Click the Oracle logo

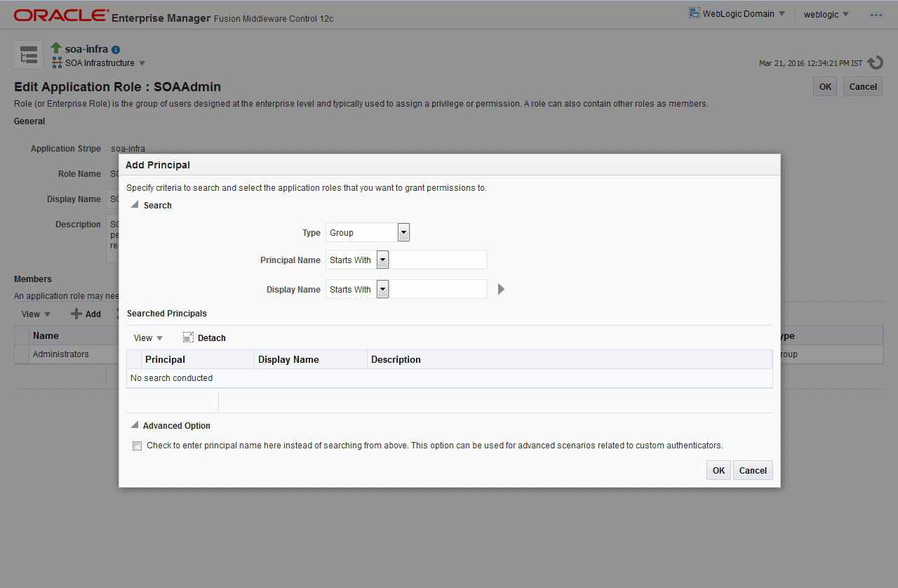tap(61, 15)
